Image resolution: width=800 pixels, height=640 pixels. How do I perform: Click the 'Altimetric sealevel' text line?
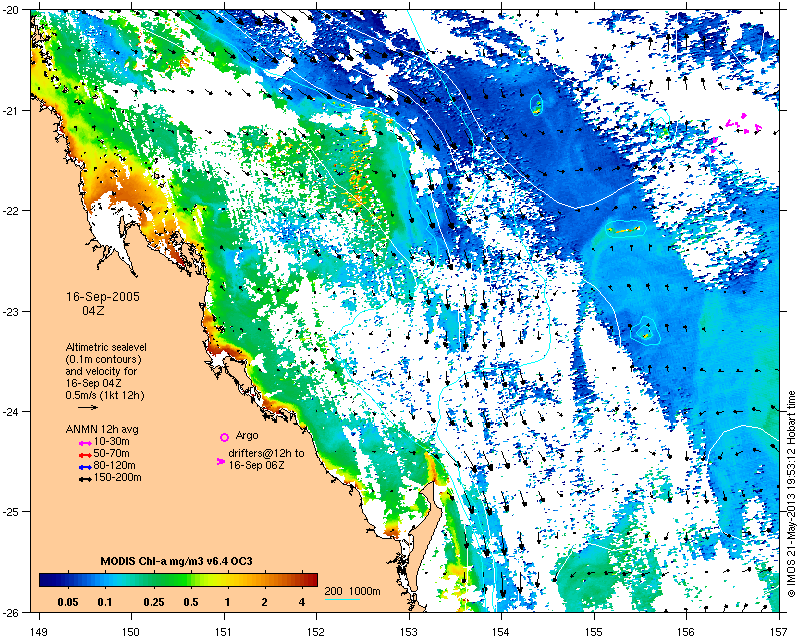click(106, 347)
